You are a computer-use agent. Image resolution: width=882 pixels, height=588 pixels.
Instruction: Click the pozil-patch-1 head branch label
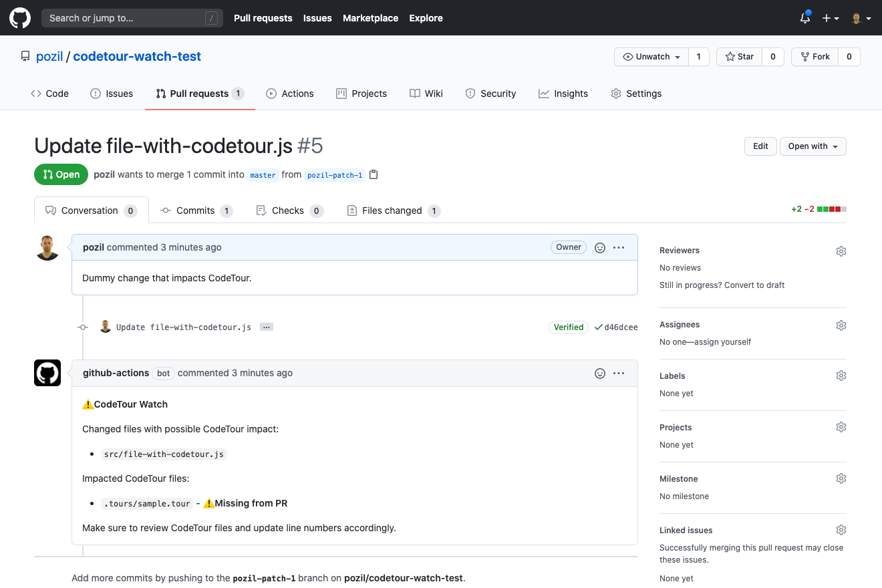tap(335, 175)
